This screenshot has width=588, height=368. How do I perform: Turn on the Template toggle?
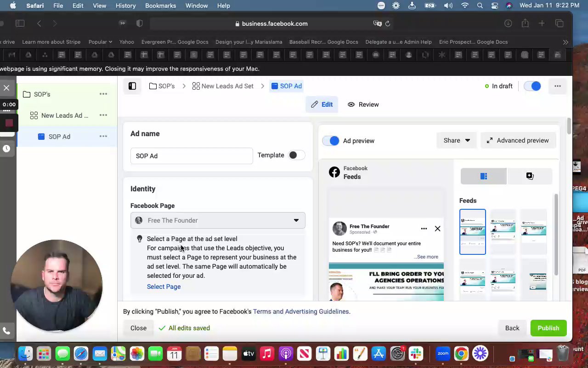296,155
